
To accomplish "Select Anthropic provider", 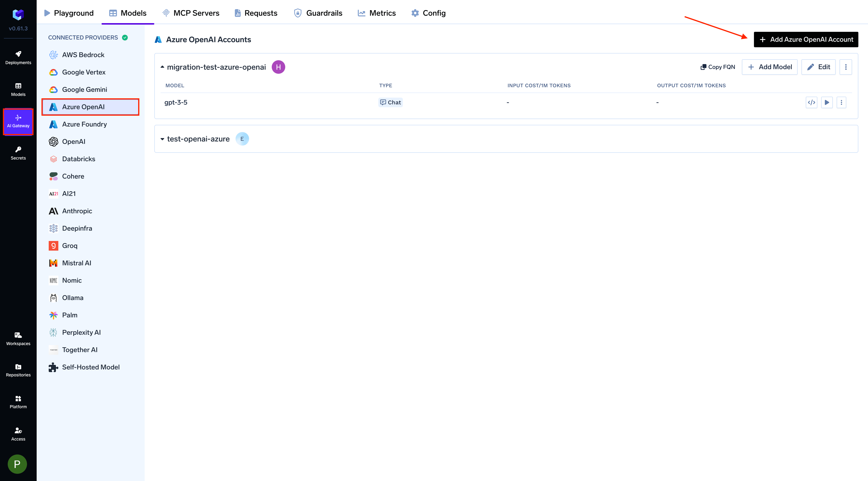I will pyautogui.click(x=90, y=211).
